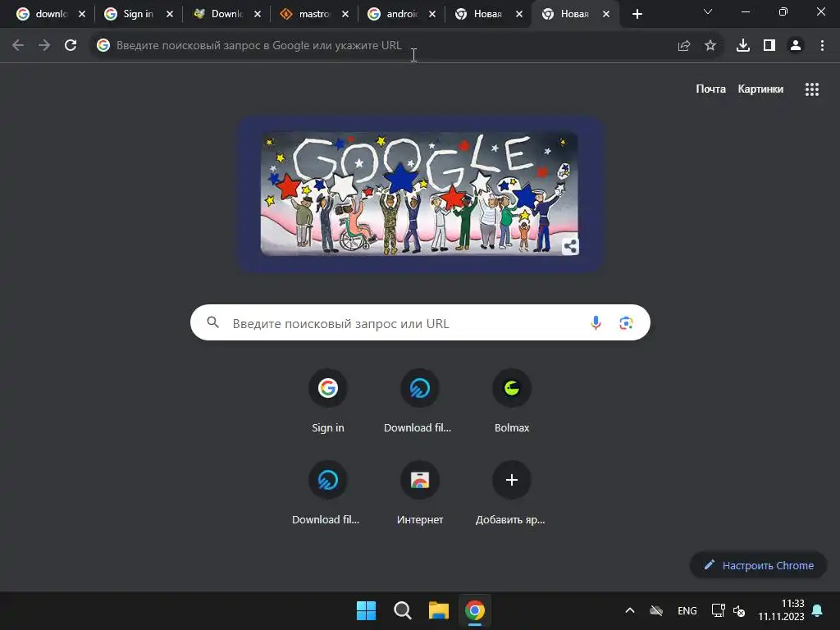The width and height of the screenshot is (840, 630).
Task: Click the forward navigation arrow
Action: tap(44, 46)
